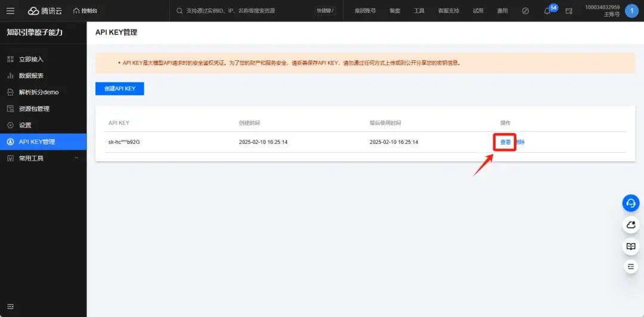This screenshot has width=644, height=317.
Task: Expand the 常用工具 sidebar group
Action: click(x=43, y=158)
